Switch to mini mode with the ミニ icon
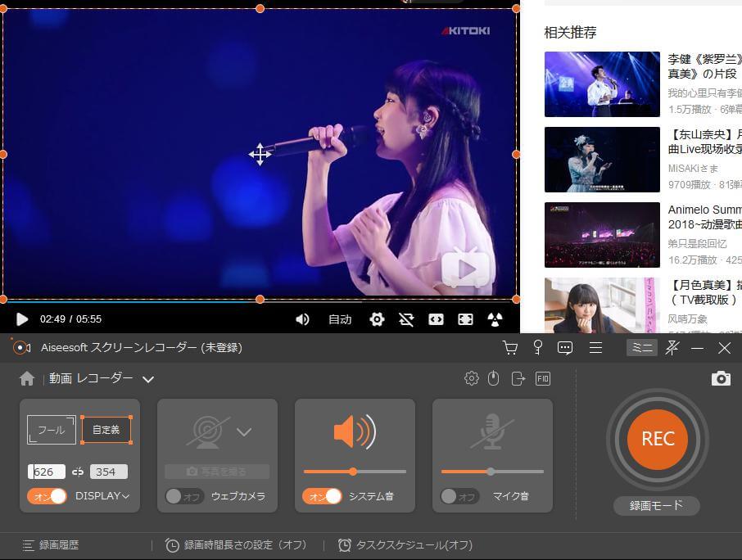742x560 pixels. tap(642, 347)
